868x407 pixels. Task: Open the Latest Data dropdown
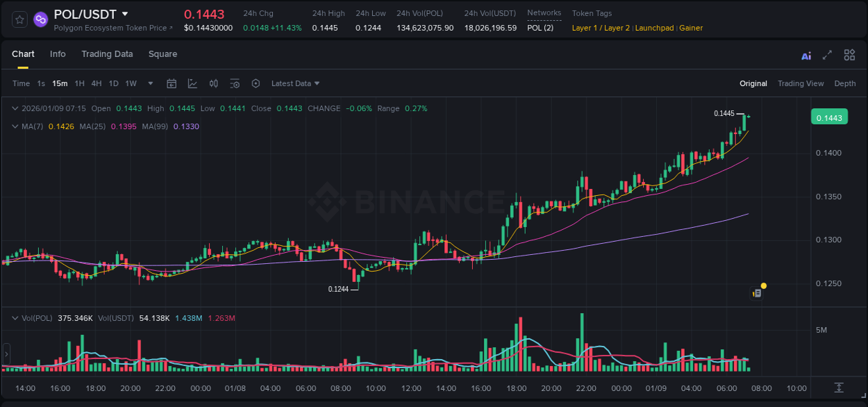[x=294, y=83]
